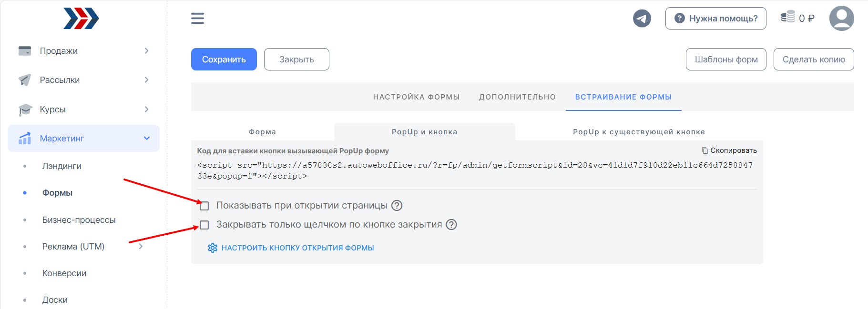Collapse the Маркетинг menu chevron
Image resolution: width=868 pixels, height=309 pixels.
(147, 138)
